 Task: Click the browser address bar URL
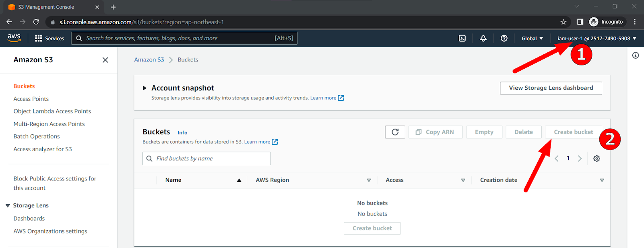[x=142, y=22]
